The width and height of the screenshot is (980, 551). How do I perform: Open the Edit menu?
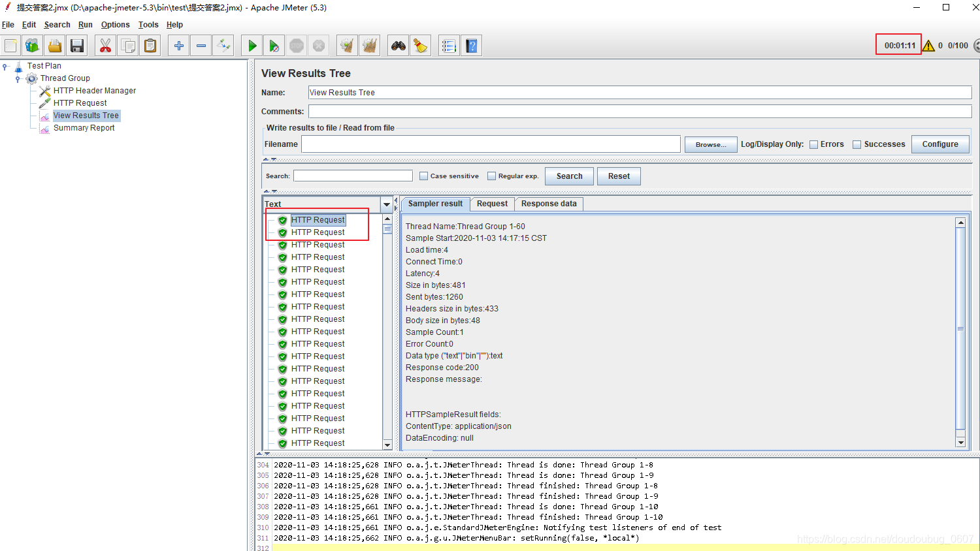point(29,25)
